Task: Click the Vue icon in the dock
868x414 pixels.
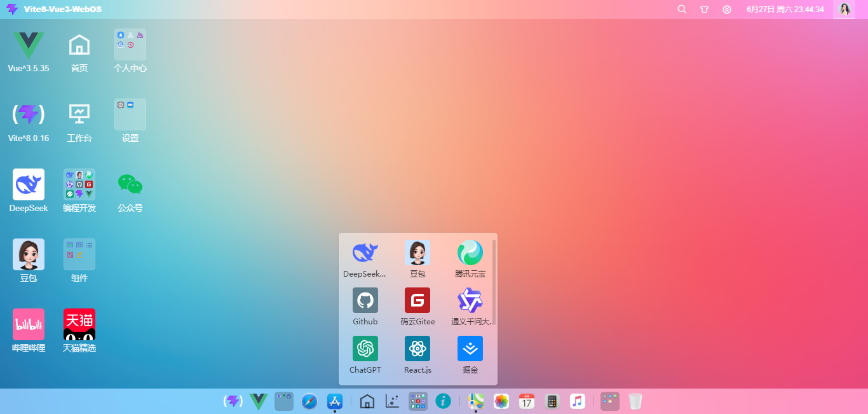Action: 259,401
